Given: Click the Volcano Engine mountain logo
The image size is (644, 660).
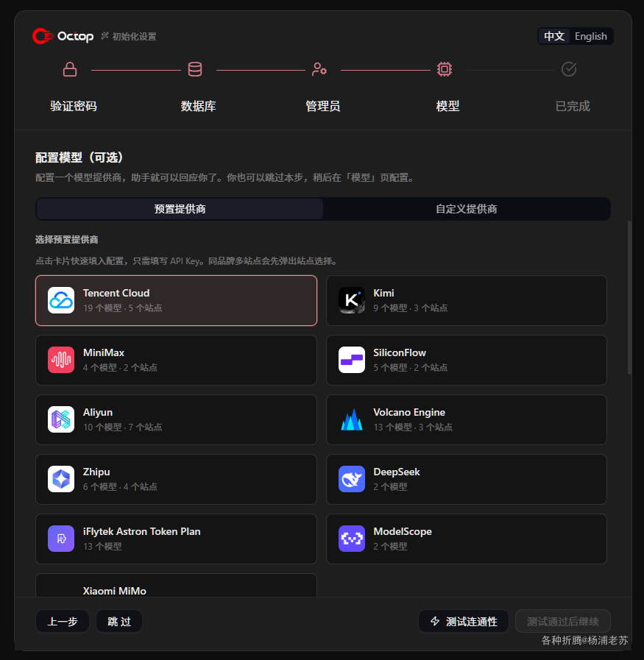Looking at the screenshot, I should tap(352, 419).
